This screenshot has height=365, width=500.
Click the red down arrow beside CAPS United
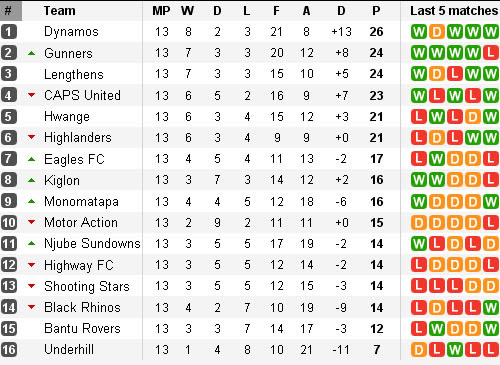32,95
